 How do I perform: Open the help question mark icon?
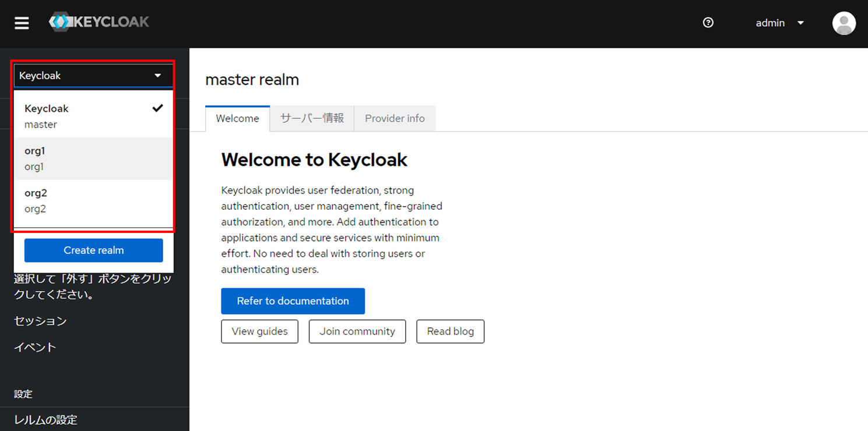coord(708,23)
